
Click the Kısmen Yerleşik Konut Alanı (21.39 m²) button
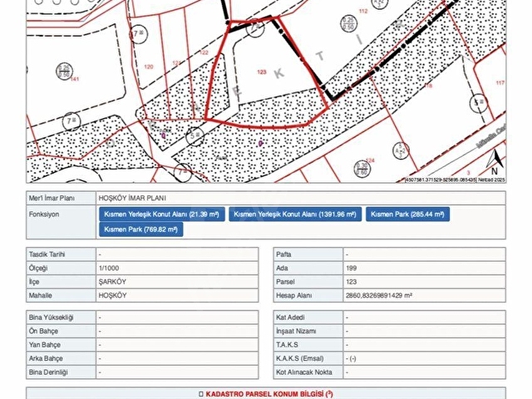162,214
